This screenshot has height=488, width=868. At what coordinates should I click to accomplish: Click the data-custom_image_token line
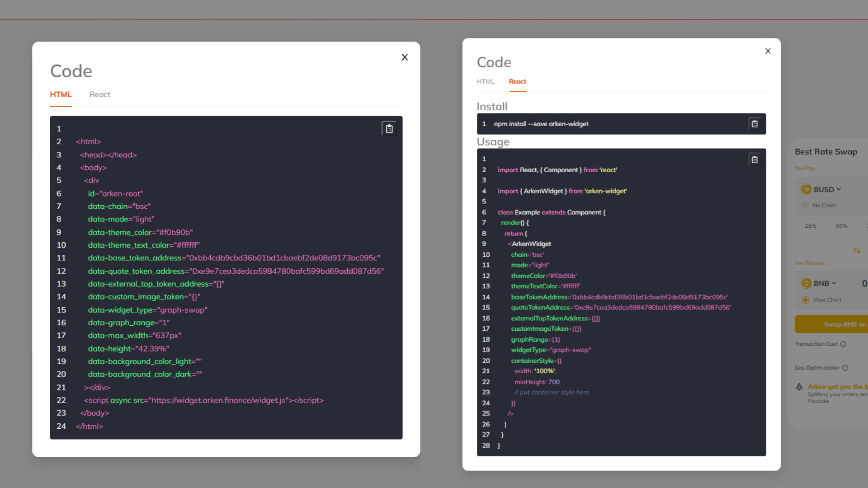tap(144, 297)
